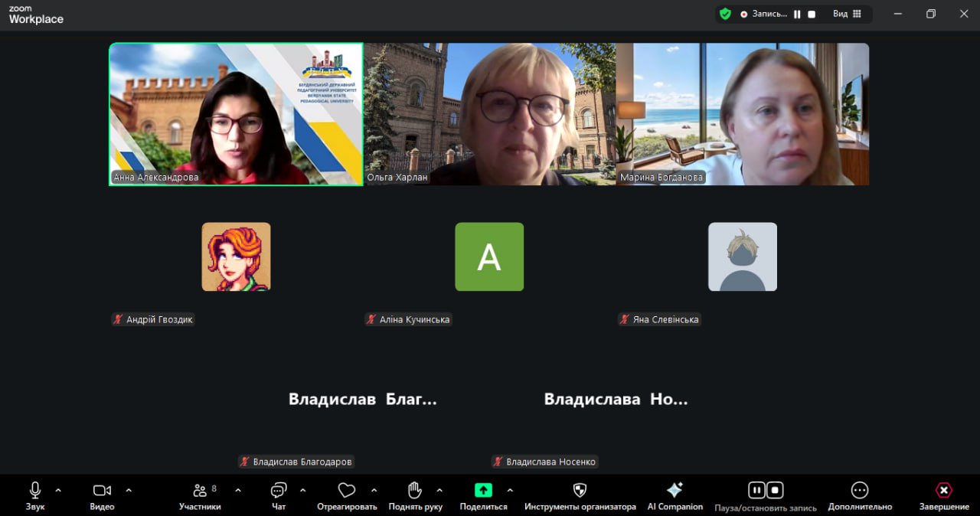Expand the arrow next to Участники
Viewport: 980px width, 516px height.
[x=238, y=490]
